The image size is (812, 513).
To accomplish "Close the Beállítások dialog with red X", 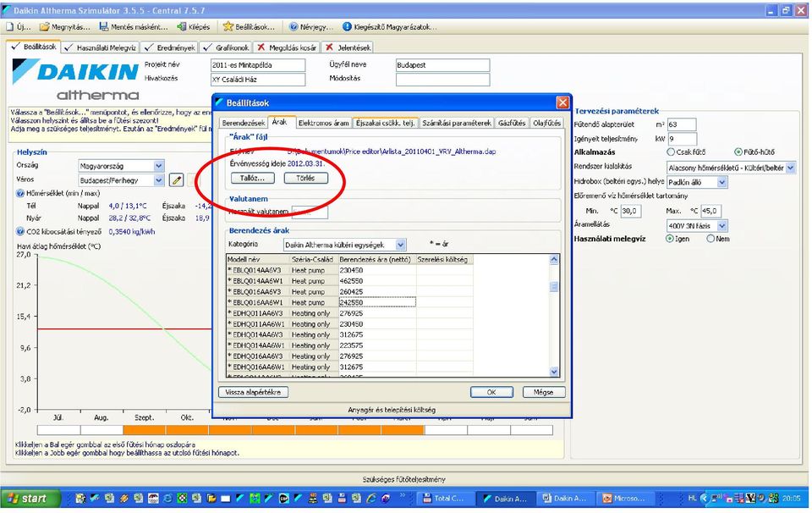I will click(562, 102).
